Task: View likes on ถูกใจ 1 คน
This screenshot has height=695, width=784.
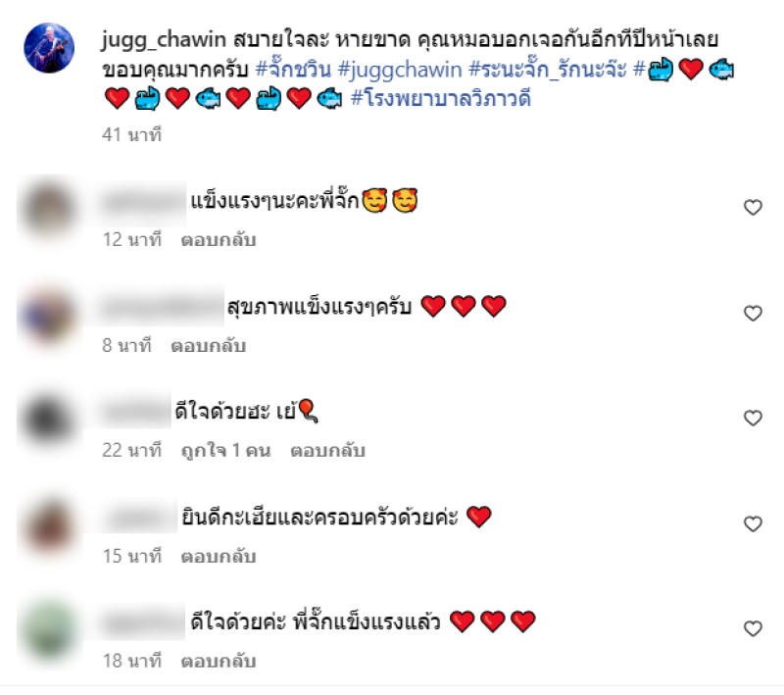Action: tap(226, 451)
